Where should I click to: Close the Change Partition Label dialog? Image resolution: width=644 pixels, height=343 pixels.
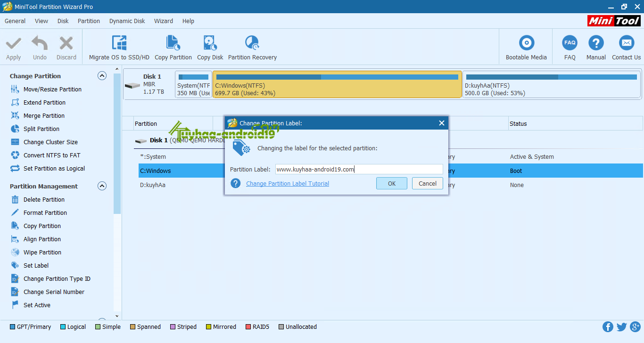click(x=442, y=123)
